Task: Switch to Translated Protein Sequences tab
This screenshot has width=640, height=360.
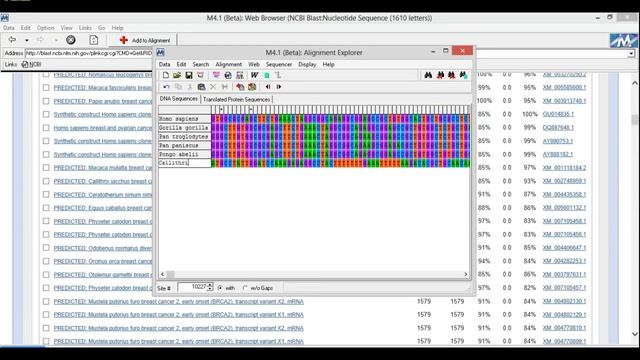Action: point(236,99)
